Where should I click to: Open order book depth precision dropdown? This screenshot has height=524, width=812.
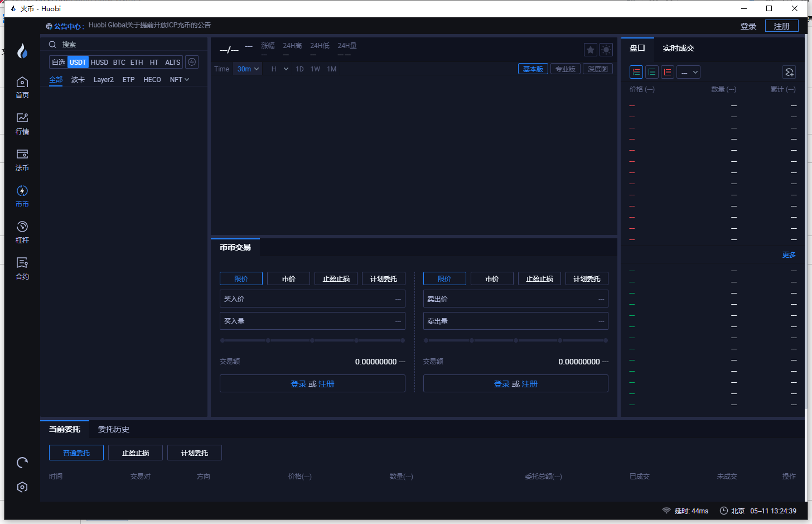tap(688, 72)
